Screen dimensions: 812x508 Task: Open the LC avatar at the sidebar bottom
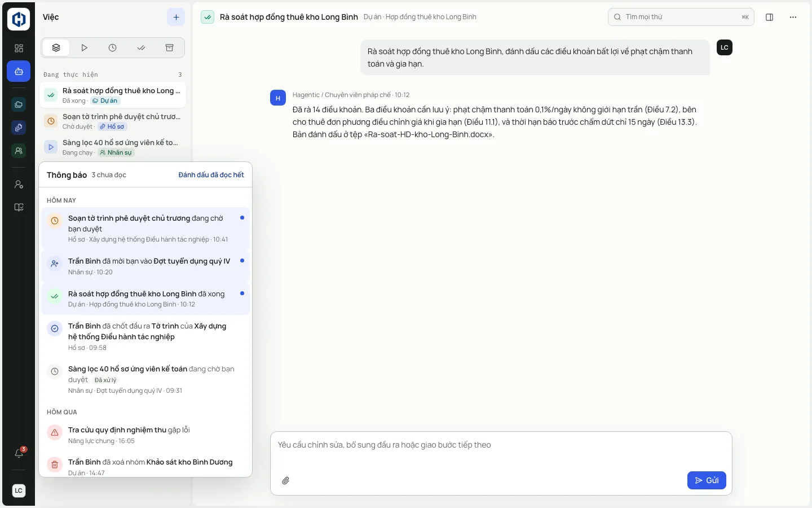tap(19, 491)
